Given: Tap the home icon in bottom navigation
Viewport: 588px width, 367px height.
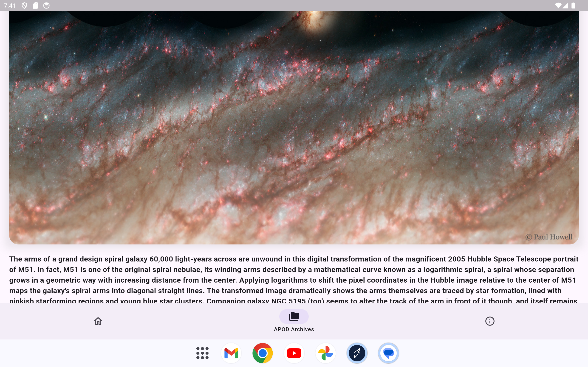Looking at the screenshot, I should [x=98, y=321].
